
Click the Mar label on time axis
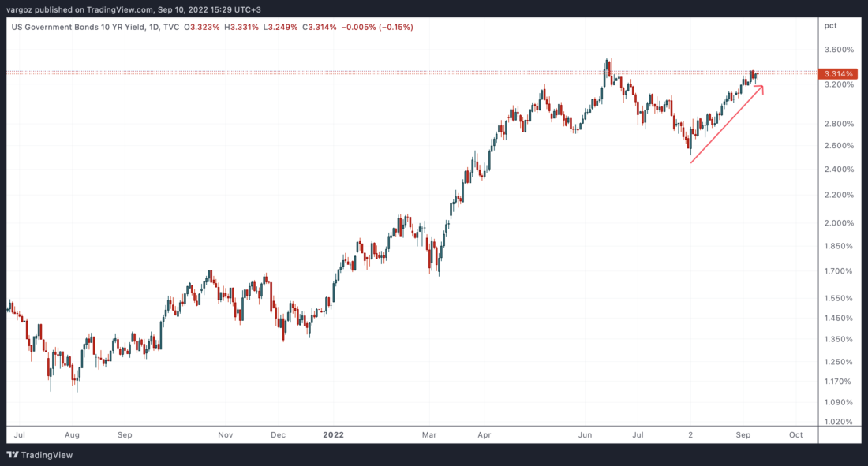point(430,434)
